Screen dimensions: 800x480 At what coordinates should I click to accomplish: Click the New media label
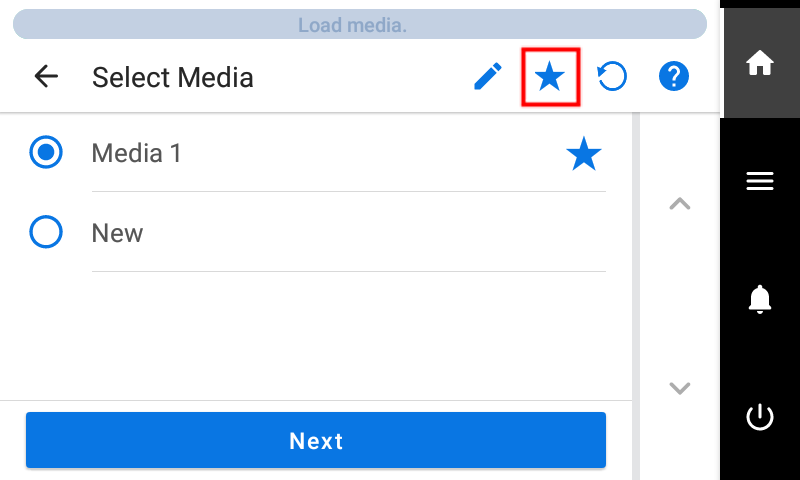(x=117, y=233)
